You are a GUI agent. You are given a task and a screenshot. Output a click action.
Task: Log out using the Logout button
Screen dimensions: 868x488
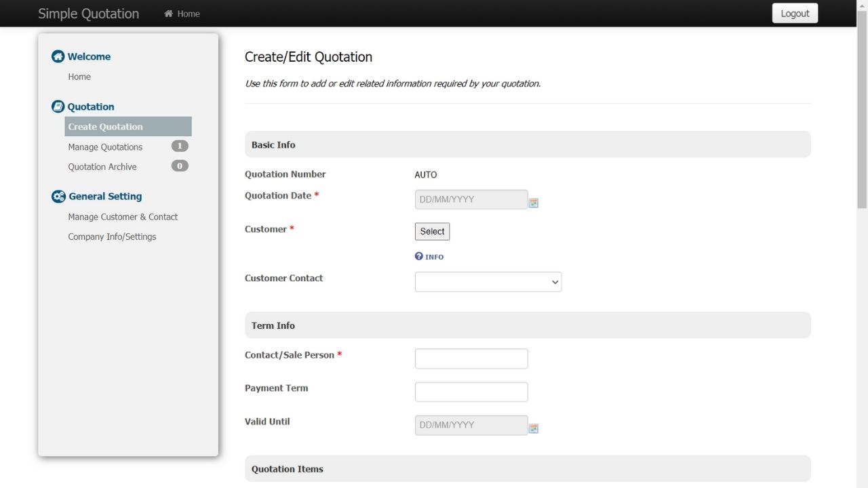pyautogui.click(x=795, y=14)
